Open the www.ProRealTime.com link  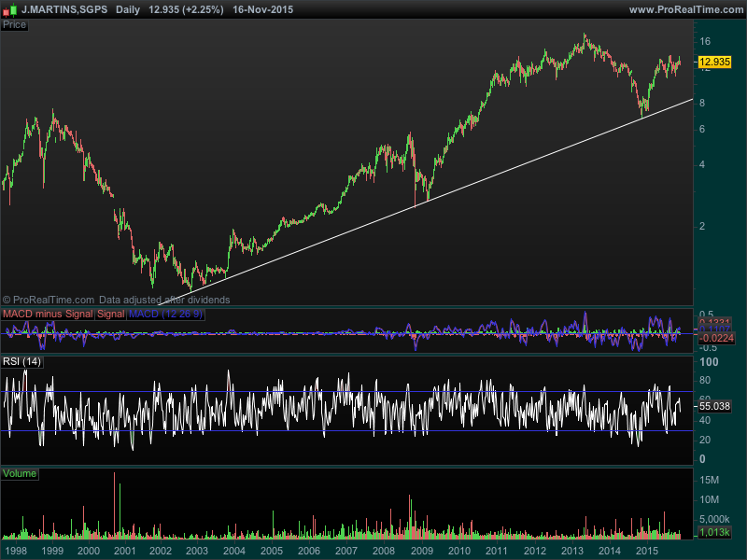(x=686, y=9)
